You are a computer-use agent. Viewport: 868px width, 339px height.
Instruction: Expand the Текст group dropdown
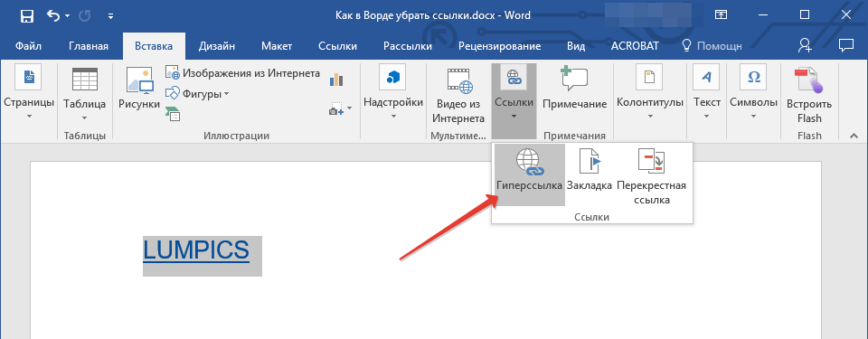pos(707,94)
